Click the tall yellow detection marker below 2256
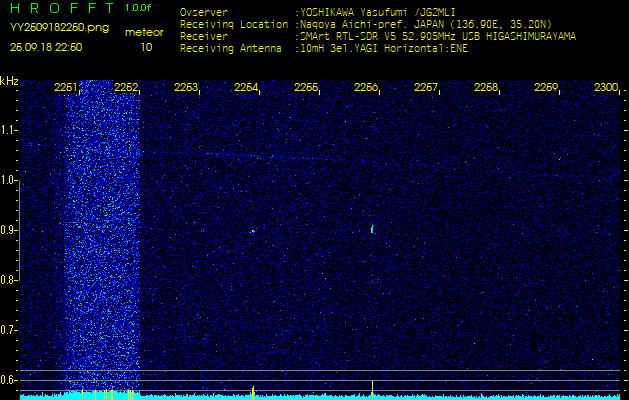629x400 pixels. click(x=372, y=390)
